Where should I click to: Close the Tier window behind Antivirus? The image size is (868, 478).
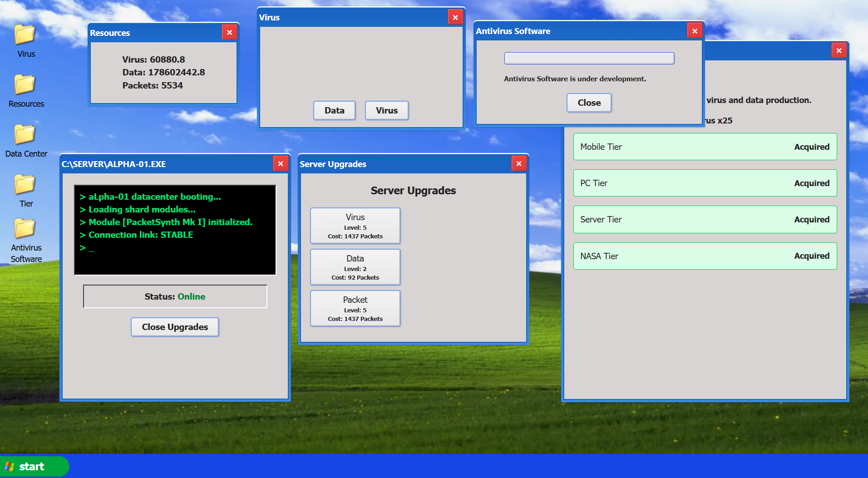click(839, 50)
